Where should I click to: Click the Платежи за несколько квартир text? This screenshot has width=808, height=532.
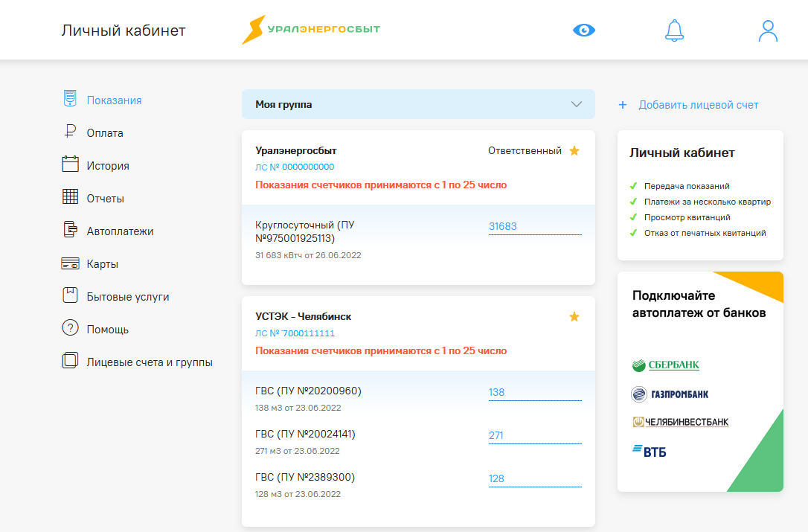pyautogui.click(x=708, y=202)
